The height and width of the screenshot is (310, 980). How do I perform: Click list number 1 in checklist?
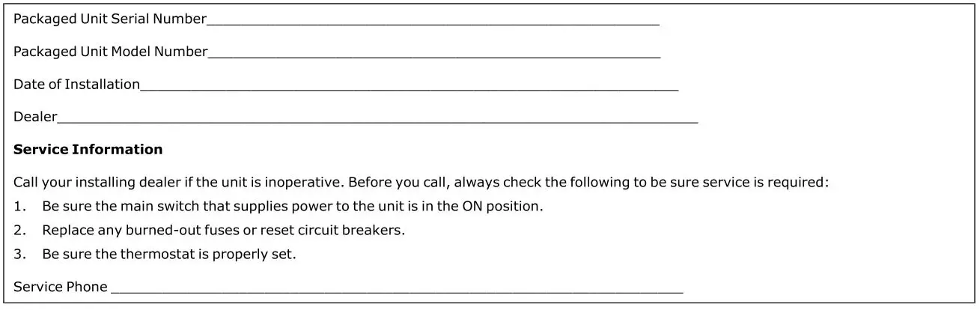18,206
